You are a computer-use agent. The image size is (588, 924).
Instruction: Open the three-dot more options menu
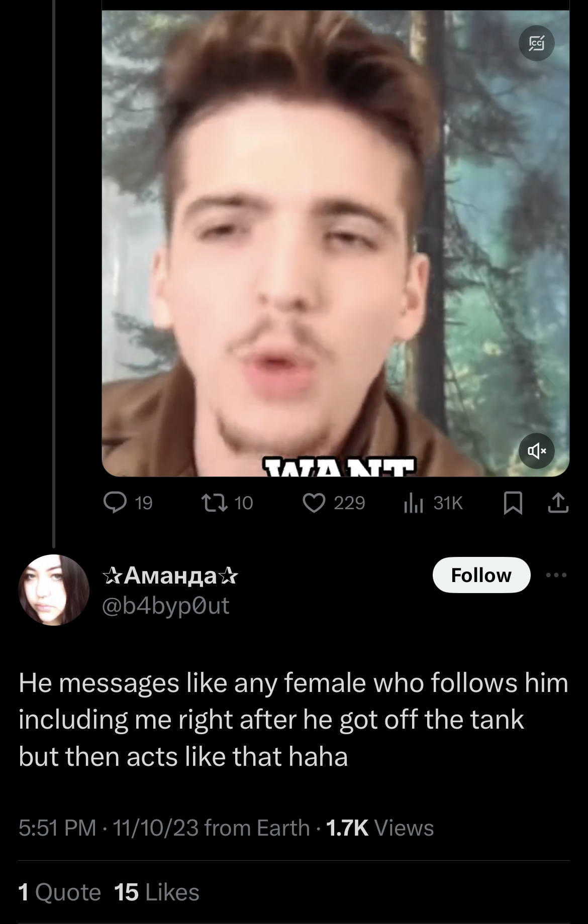tap(557, 575)
